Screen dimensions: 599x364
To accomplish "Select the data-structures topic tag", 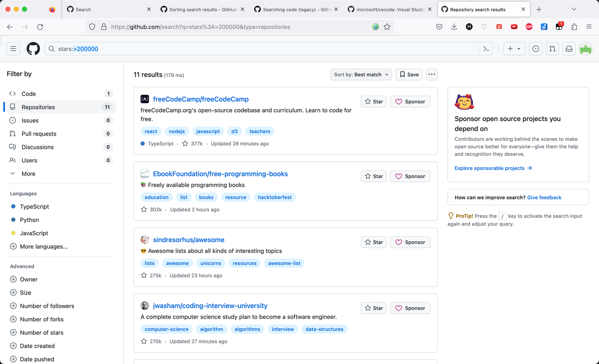I will coord(324,329).
